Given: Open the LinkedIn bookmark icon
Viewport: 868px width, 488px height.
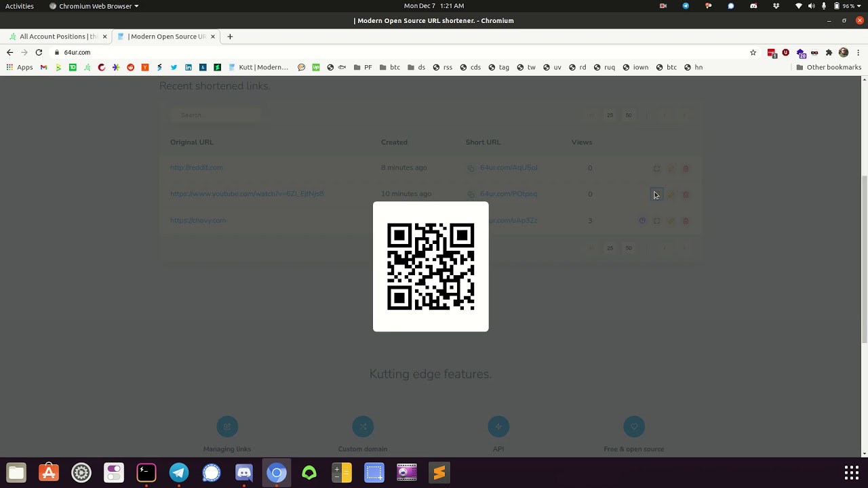Looking at the screenshot, I should click(x=188, y=67).
